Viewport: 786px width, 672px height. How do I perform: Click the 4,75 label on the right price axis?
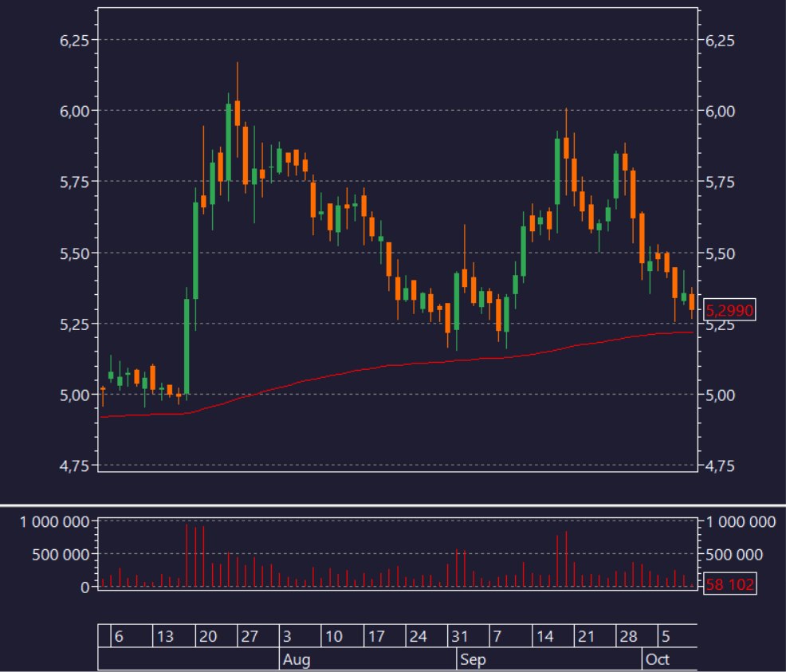point(720,466)
